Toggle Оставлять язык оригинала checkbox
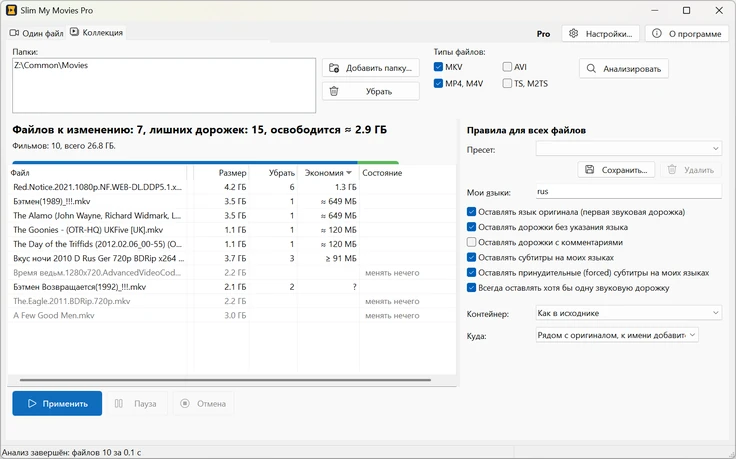The height and width of the screenshot is (459, 736). (x=471, y=212)
